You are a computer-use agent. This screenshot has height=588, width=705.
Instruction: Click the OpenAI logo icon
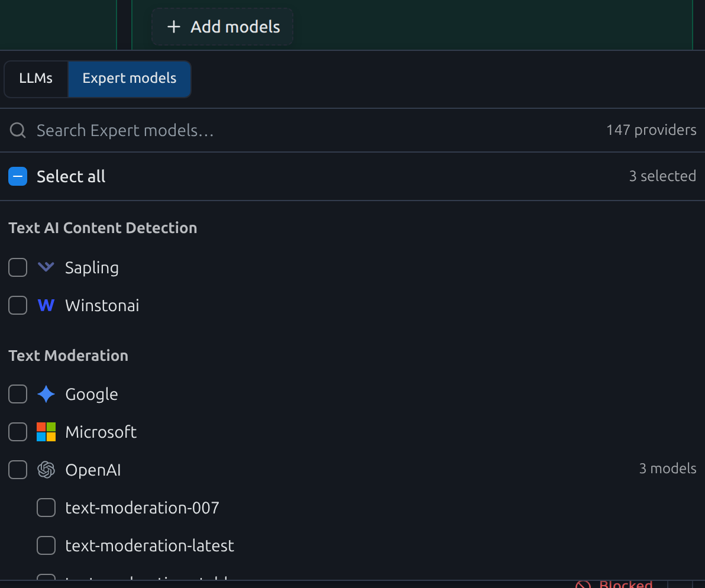click(x=46, y=470)
